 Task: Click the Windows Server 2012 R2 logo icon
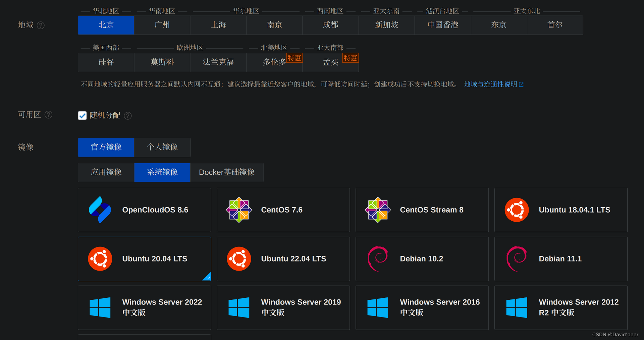517,307
